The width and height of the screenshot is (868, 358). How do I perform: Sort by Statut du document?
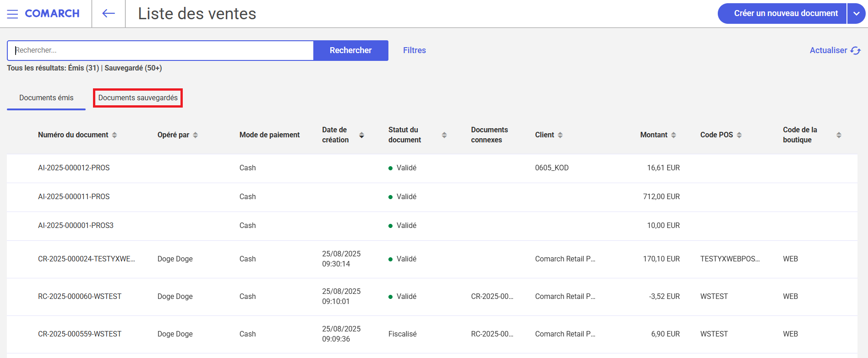point(444,135)
